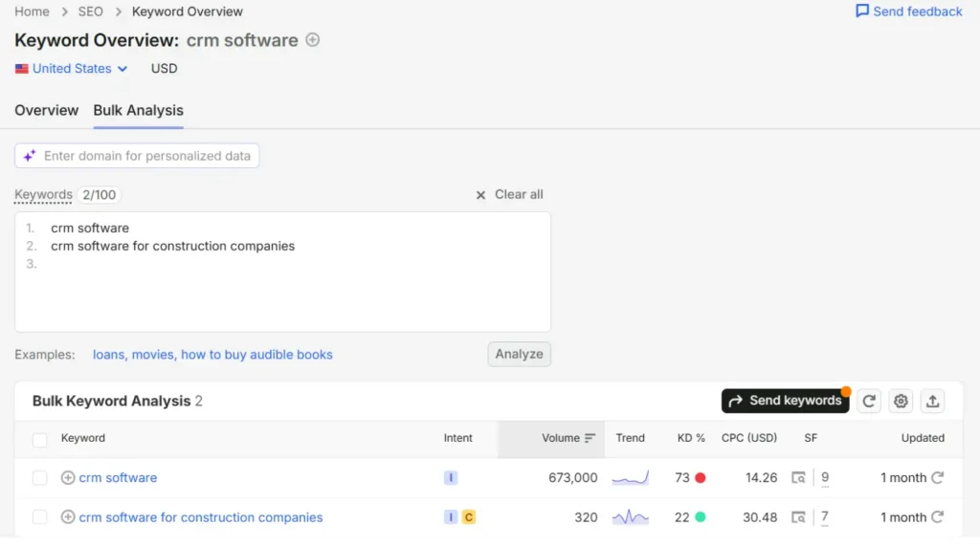Viewport: 980px width, 547px height.
Task: Add crm software to list via plus icon in title
Action: point(313,40)
